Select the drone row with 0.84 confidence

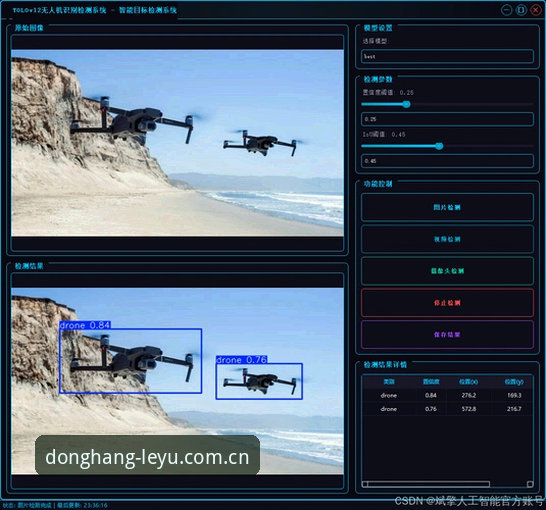tap(447, 395)
